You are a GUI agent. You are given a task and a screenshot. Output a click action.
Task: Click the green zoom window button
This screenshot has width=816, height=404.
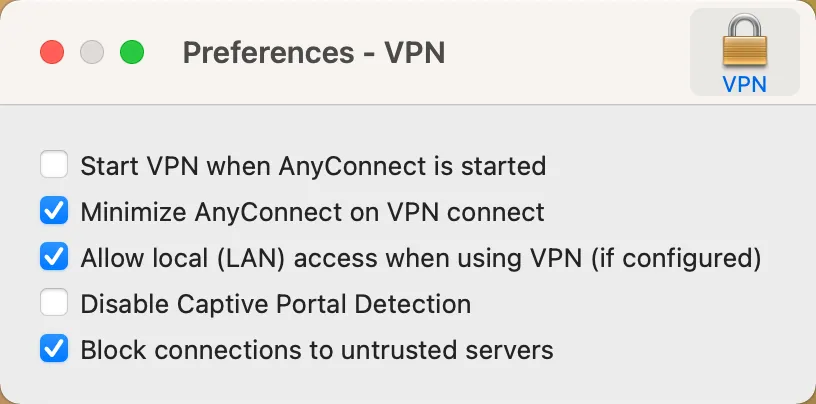(x=131, y=52)
